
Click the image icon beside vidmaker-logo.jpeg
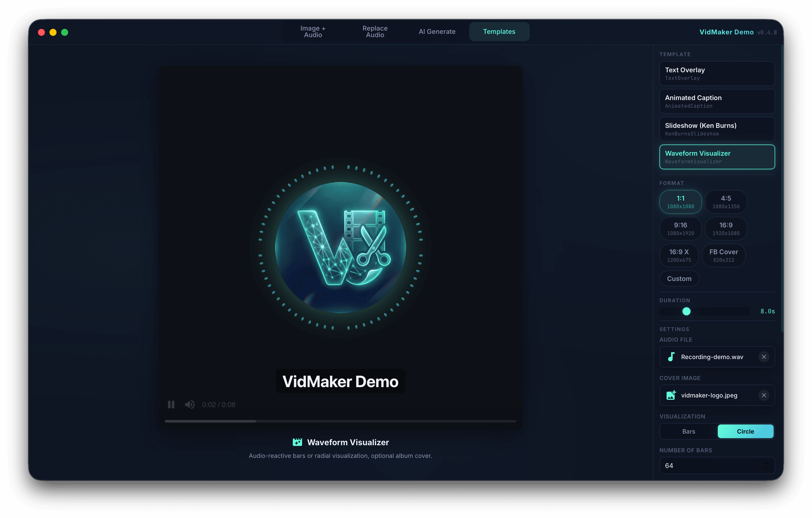point(671,395)
